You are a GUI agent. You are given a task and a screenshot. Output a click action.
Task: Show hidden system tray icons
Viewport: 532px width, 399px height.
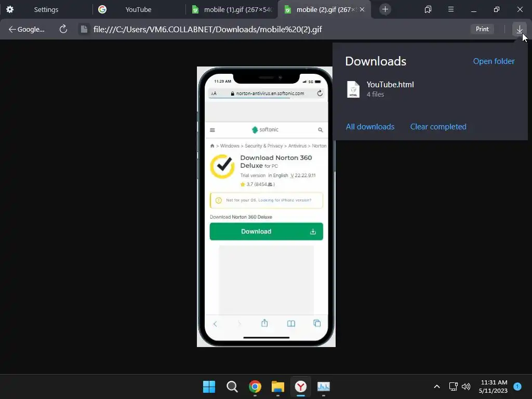(x=436, y=387)
